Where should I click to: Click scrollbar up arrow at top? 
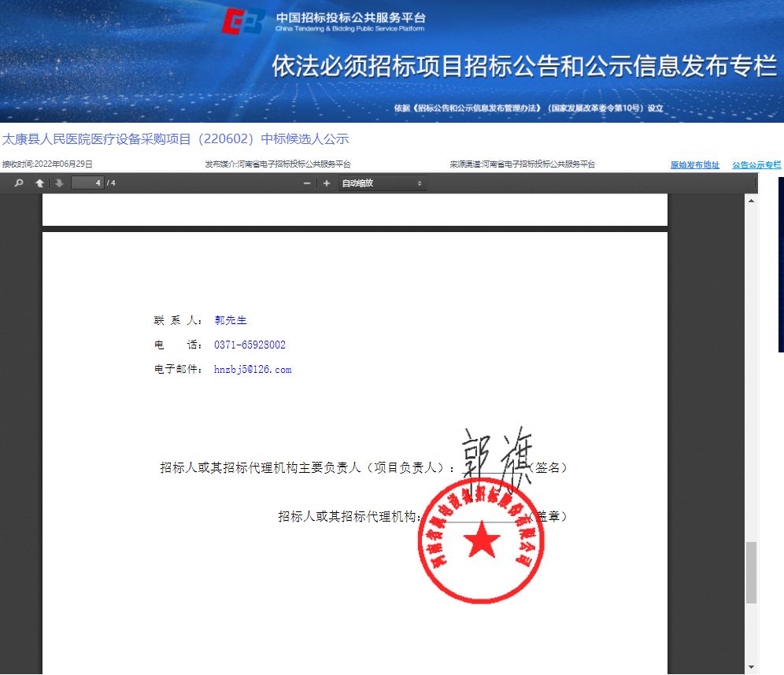pyautogui.click(x=751, y=201)
